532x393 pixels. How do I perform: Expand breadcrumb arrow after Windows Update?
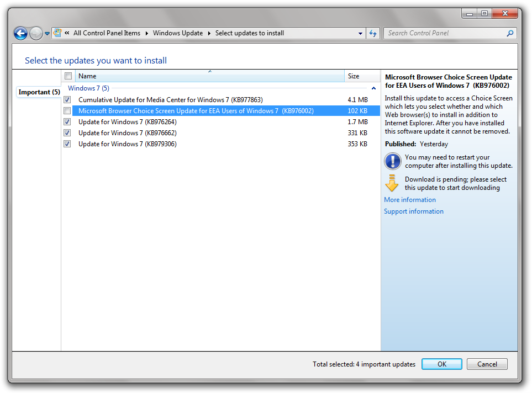coord(209,33)
